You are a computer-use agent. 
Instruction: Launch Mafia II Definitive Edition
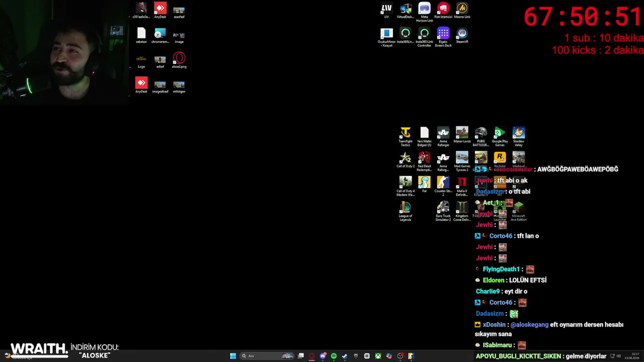coord(462,186)
